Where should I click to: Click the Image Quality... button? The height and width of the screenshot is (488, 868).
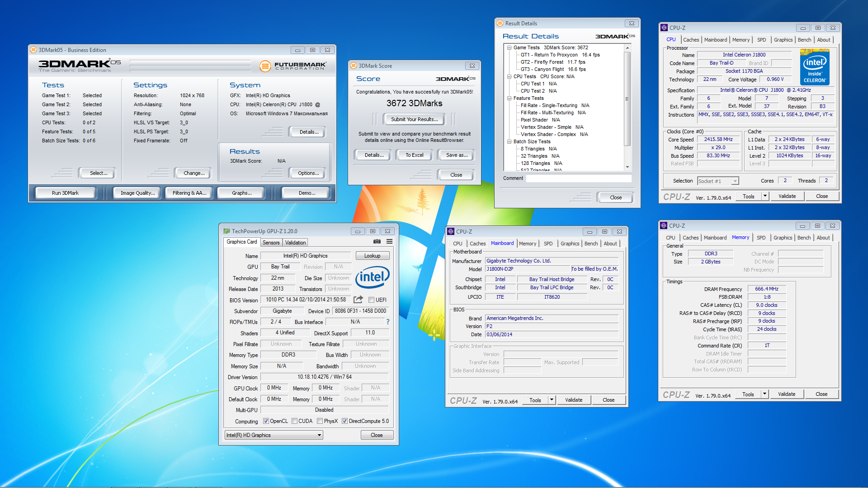[137, 193]
